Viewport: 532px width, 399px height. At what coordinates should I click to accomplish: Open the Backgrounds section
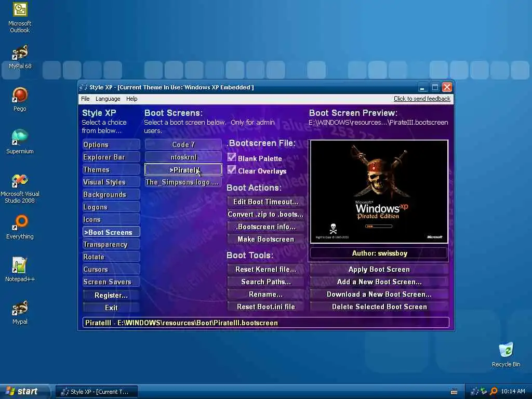(111, 194)
